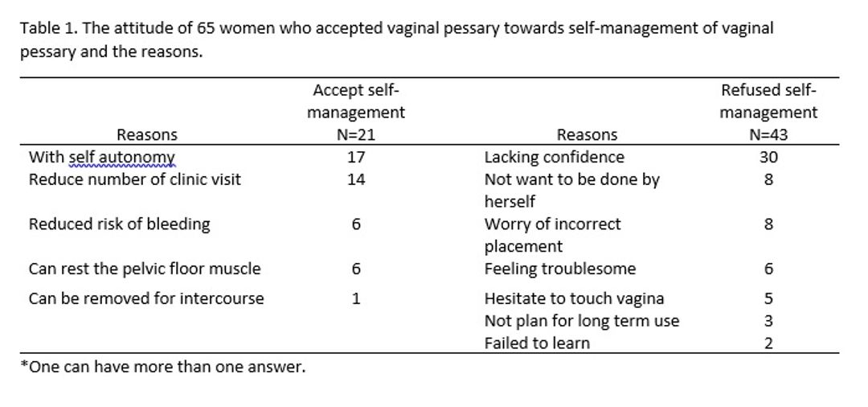Select 'Not plan for long term use'
Viewport: 868px width, 407px height.
tap(582, 321)
